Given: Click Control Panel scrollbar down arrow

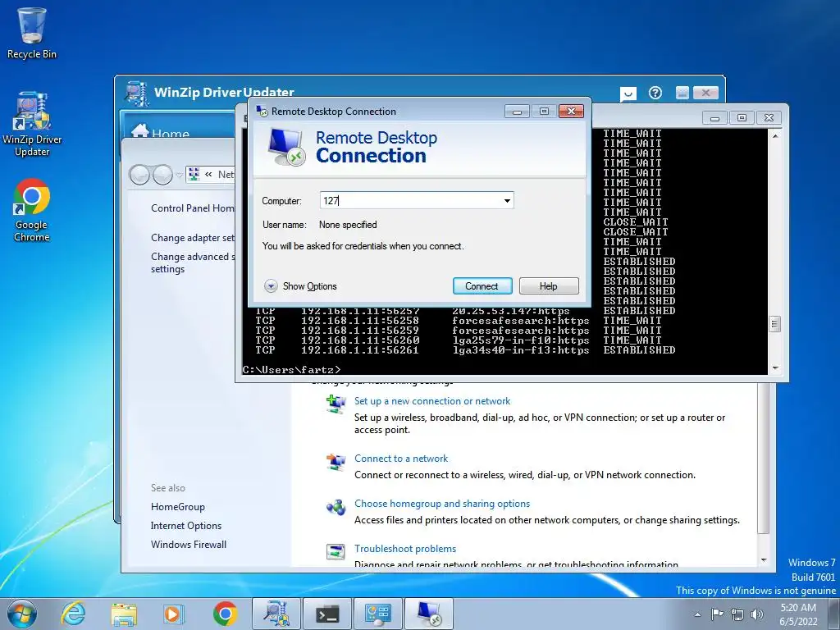Looking at the screenshot, I should 764,560.
